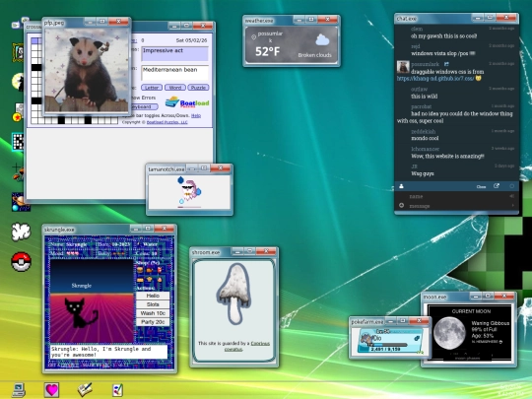Click the mushroom image in shroom.exe

[234, 294]
